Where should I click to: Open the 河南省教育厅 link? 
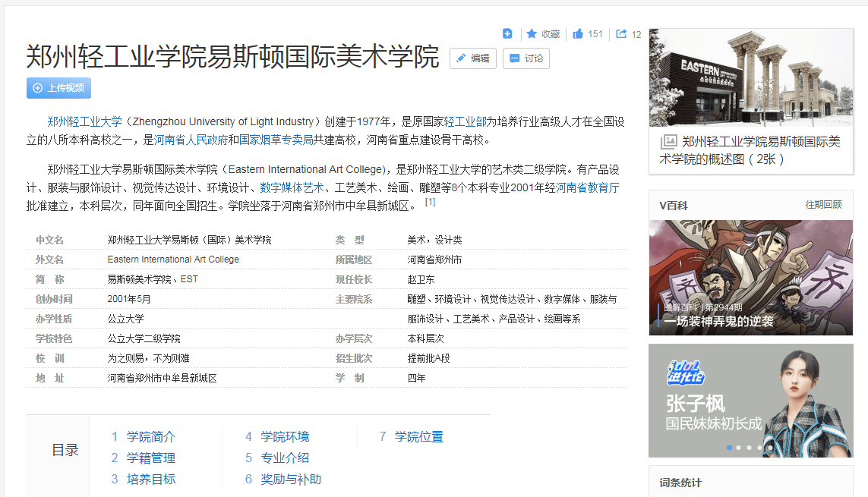coord(587,188)
